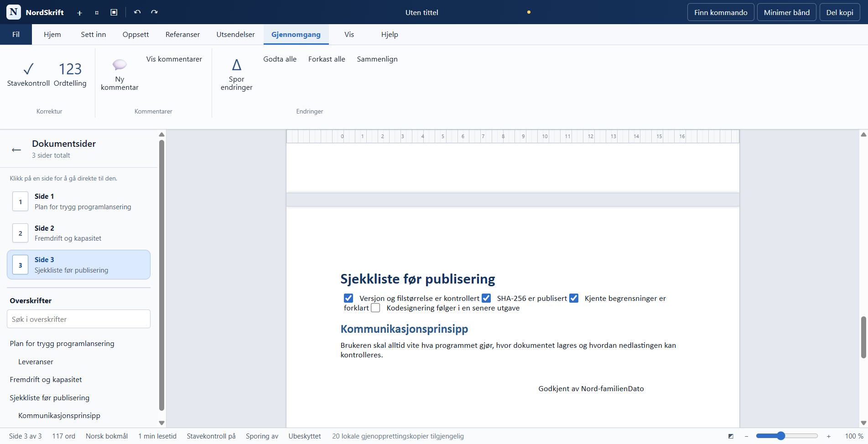868x444 pixels.
Task: Click document scrollbar down arrow
Action: click(x=863, y=423)
